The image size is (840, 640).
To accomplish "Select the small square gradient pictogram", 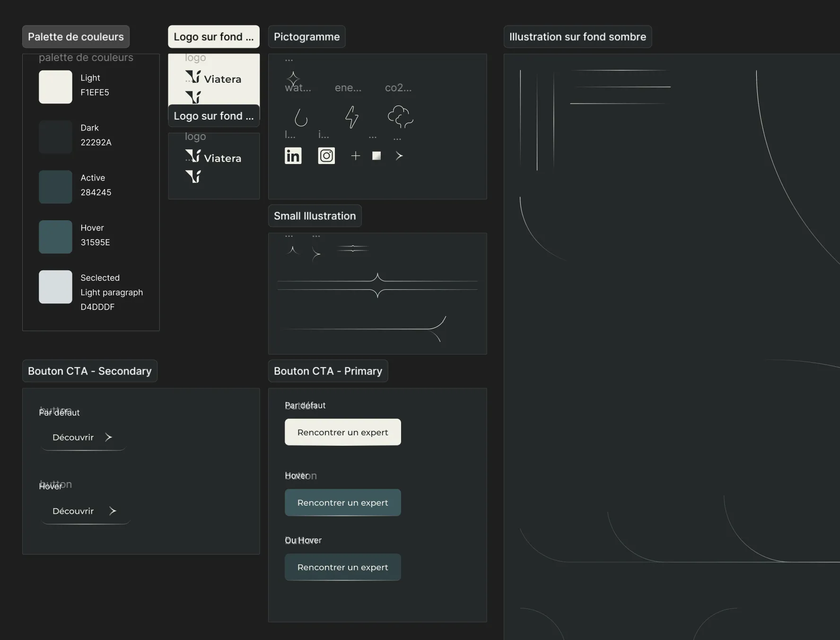I will (376, 156).
